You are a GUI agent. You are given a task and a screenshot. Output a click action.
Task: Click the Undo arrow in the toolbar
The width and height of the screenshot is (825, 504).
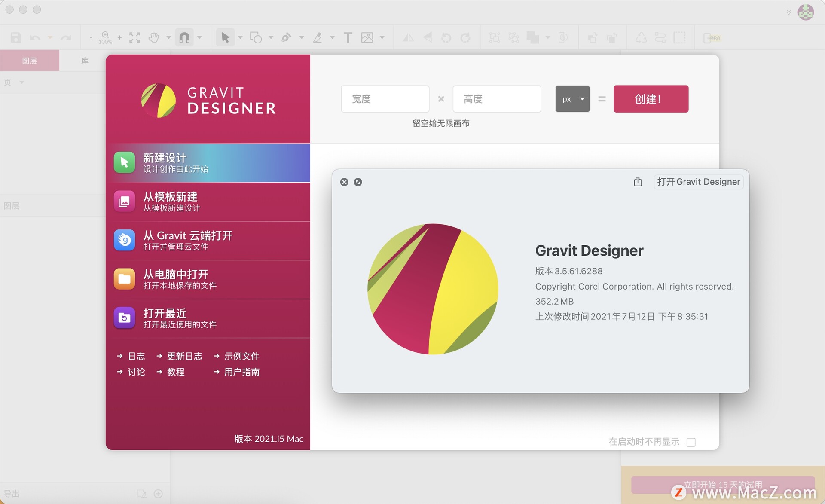click(x=35, y=38)
